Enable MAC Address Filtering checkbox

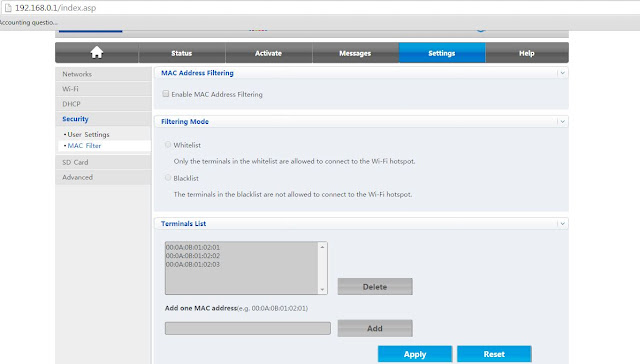click(166, 94)
